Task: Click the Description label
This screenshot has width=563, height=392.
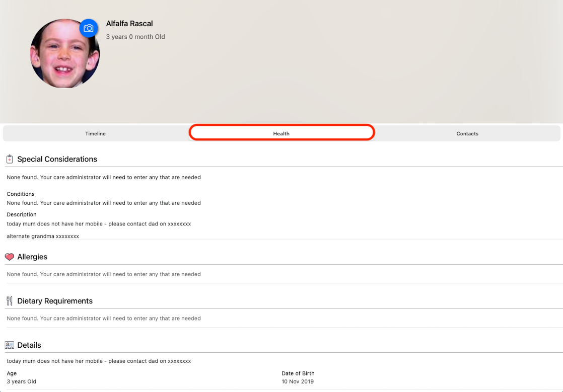Action: [x=22, y=214]
